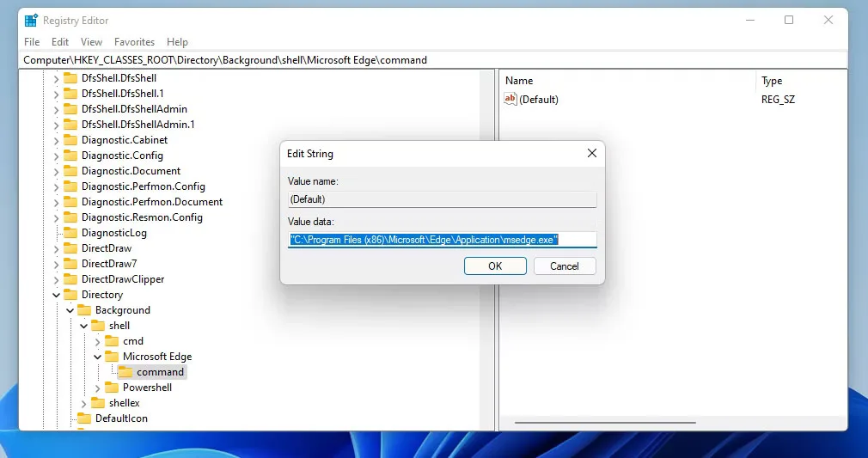The height and width of the screenshot is (458, 868).
Task: Click the folder icon beside Background key
Action: click(x=84, y=311)
